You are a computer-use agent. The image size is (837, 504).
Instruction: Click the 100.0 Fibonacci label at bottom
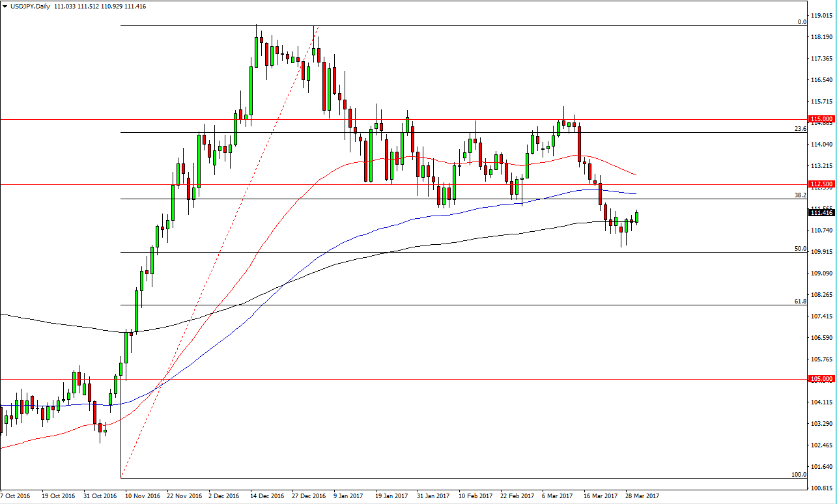point(799,476)
